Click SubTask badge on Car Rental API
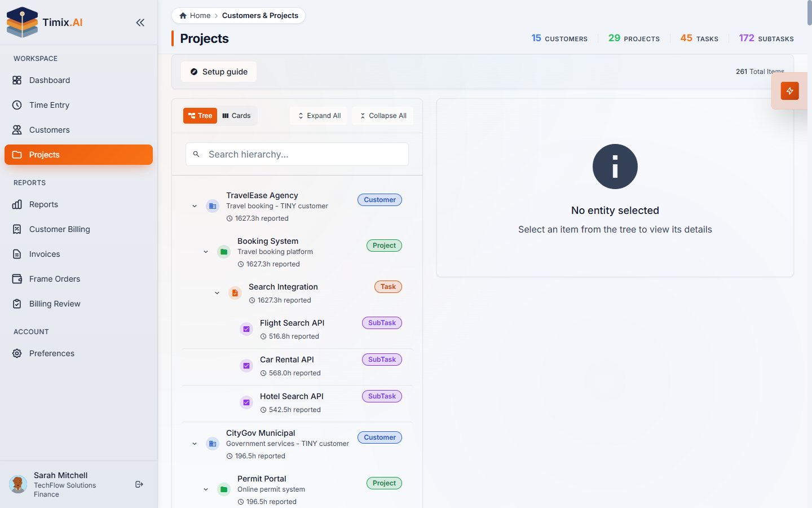This screenshot has width=812, height=508. 382,360
